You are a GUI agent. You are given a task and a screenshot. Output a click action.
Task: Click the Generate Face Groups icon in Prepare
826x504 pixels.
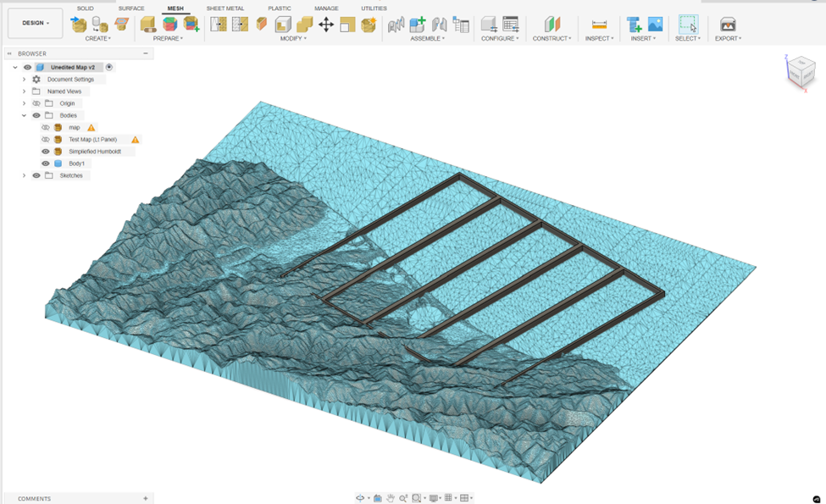click(169, 25)
